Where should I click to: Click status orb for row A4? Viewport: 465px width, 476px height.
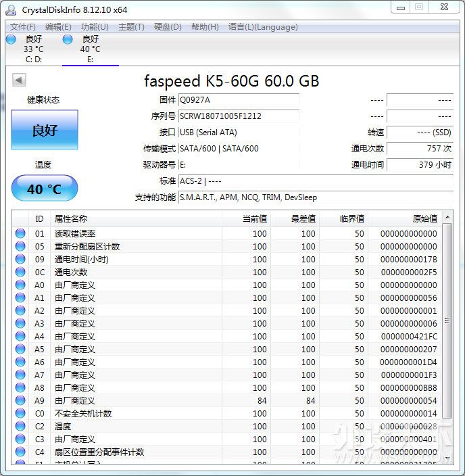[20, 336]
